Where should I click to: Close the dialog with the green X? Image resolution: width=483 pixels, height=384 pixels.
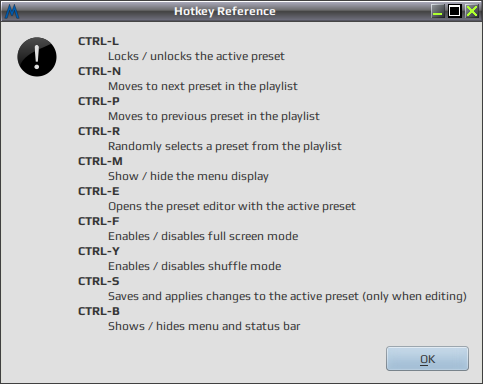pos(472,11)
